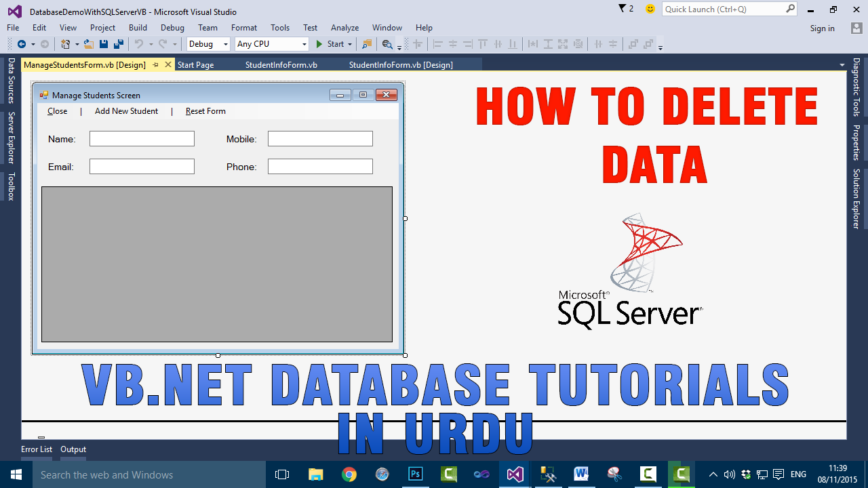Click the Align Rights layout icon
This screenshot has width=868, height=488.
tap(468, 44)
